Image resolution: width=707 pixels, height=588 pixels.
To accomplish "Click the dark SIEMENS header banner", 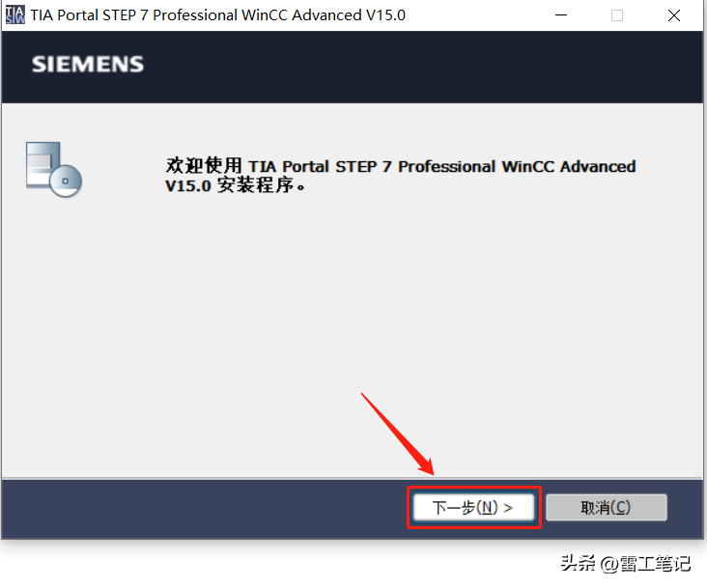I will tap(353, 67).
